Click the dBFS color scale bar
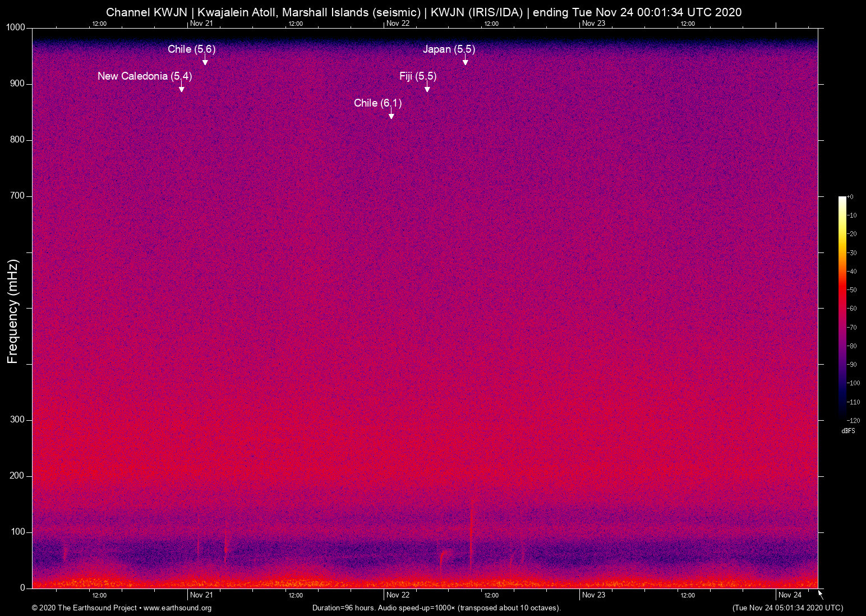This screenshot has width=866, height=616. (842, 307)
